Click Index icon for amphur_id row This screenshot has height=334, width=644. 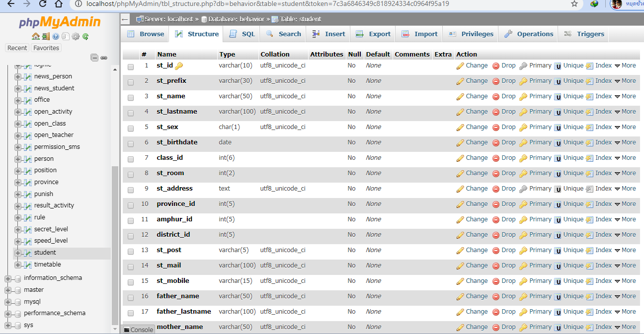(x=590, y=219)
